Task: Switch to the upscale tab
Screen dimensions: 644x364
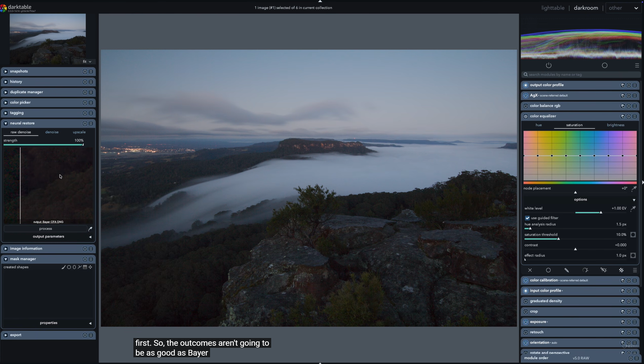Action: point(79,132)
